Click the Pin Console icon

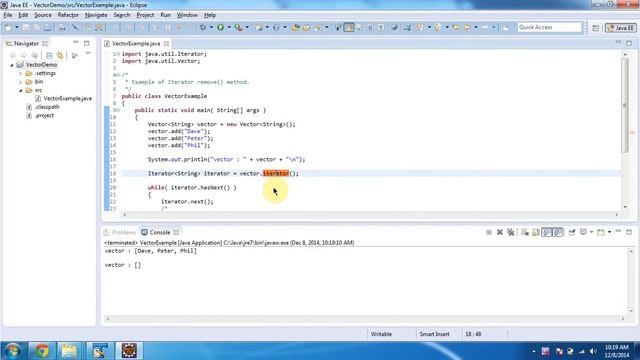(572, 232)
